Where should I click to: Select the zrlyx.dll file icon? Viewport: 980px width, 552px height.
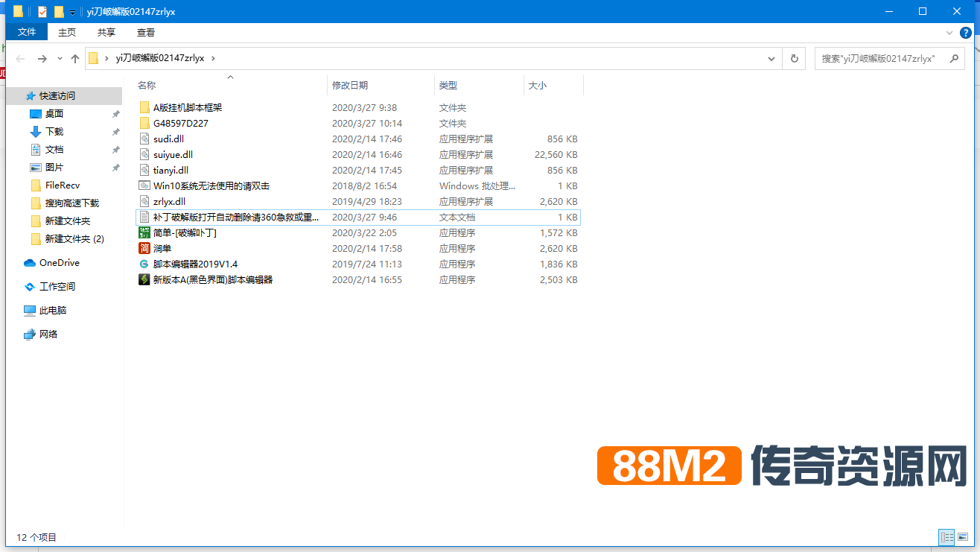(144, 201)
